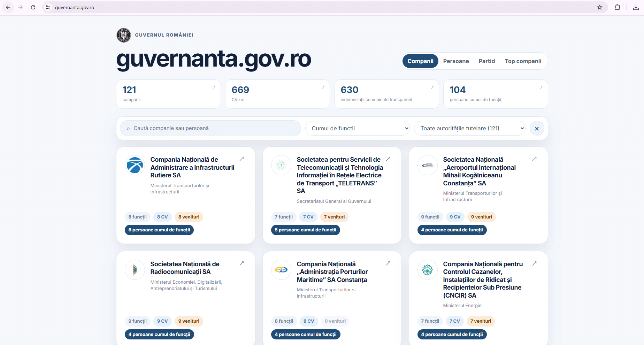The image size is (644, 345).
Task: Click Radiocomunicații company logo
Action: [x=135, y=270]
